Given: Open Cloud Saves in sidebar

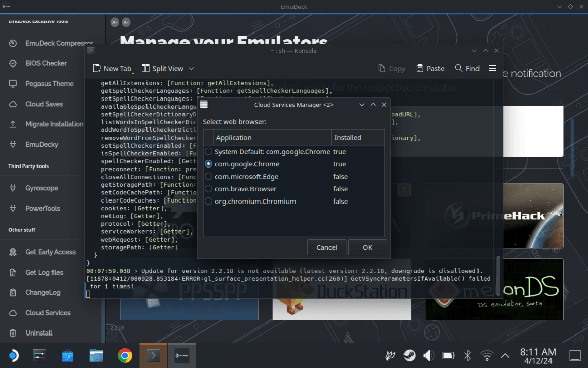Looking at the screenshot, I should pos(35,104).
